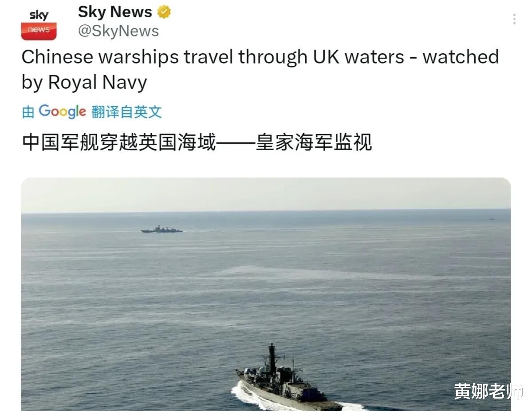Click the Sky News display name

[115, 12]
